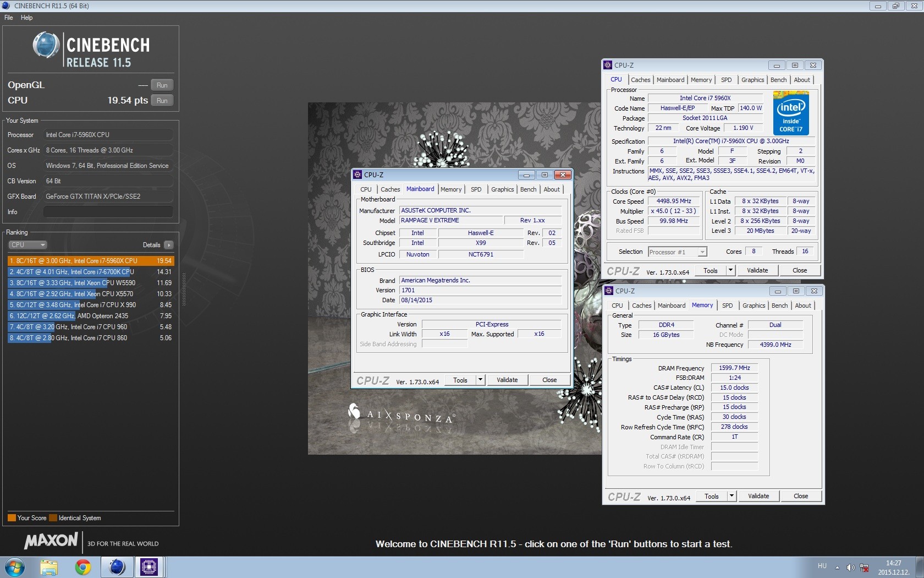Open Graphics tab in top CPU-Z processor window
The width and height of the screenshot is (924, 578).
coord(753,80)
